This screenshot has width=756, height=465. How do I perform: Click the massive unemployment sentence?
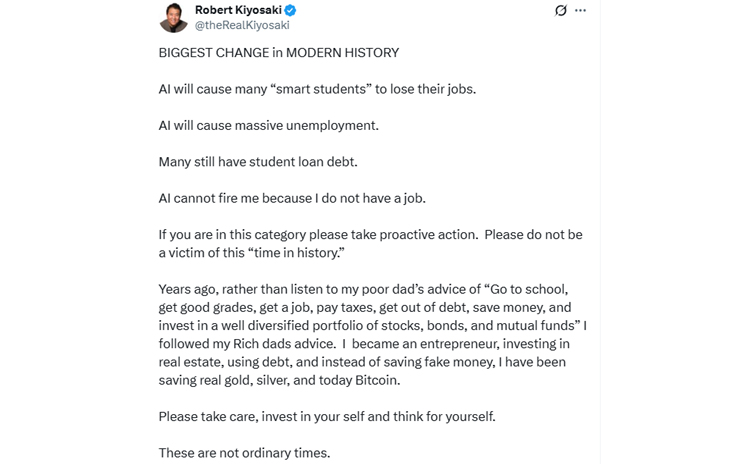click(x=269, y=125)
